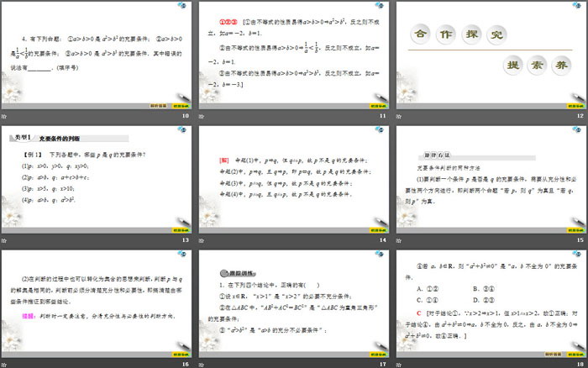Screen dimensions: 588x368
Task: Click the blue logo icon on slide 10
Action: click(183, 7)
